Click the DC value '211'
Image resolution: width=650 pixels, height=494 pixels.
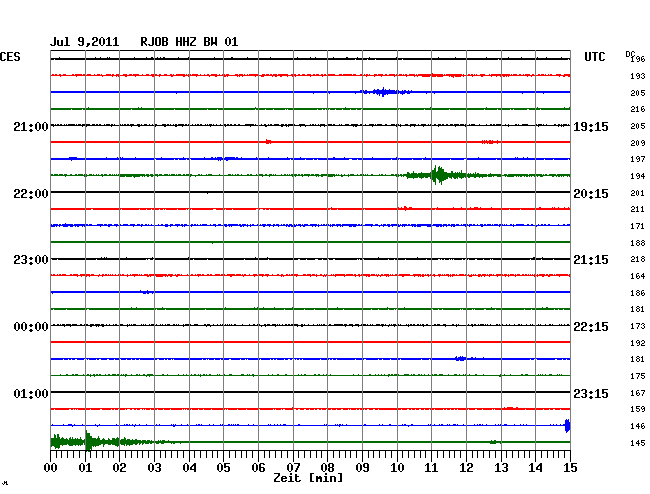638,209
